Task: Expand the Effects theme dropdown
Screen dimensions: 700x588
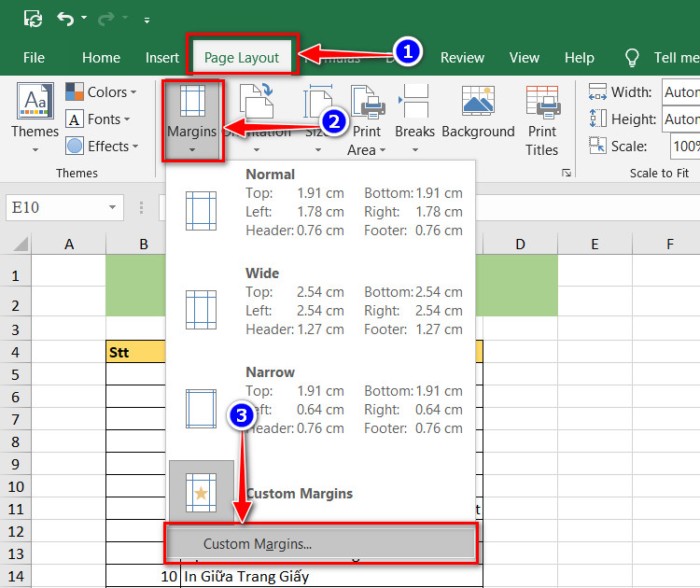Action: coord(103,146)
